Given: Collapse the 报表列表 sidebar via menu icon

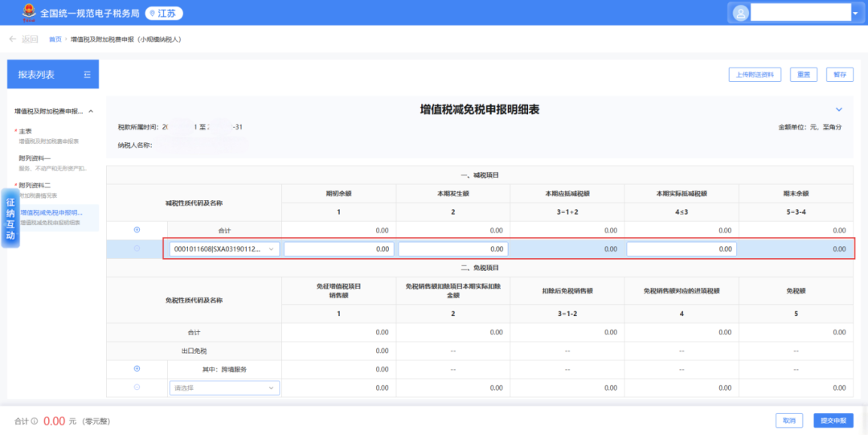Looking at the screenshot, I should [87, 75].
